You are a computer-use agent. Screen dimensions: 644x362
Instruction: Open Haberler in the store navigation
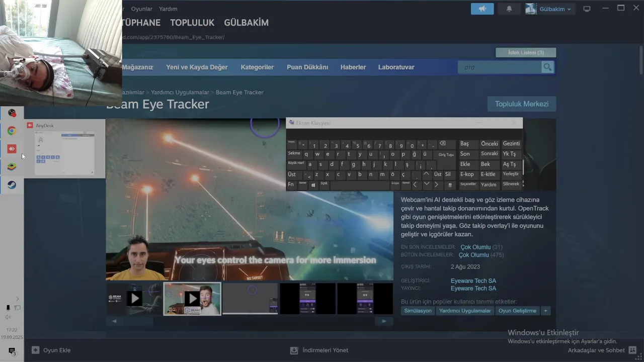[353, 67]
